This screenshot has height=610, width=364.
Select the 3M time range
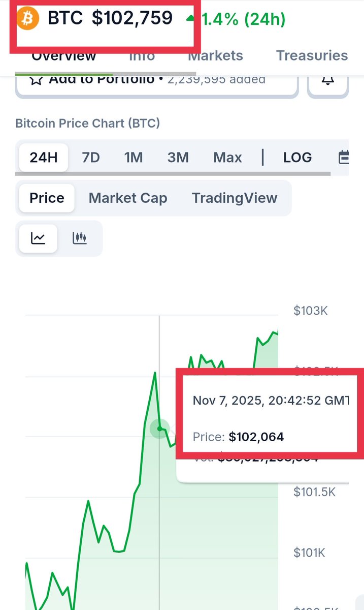[178, 157]
